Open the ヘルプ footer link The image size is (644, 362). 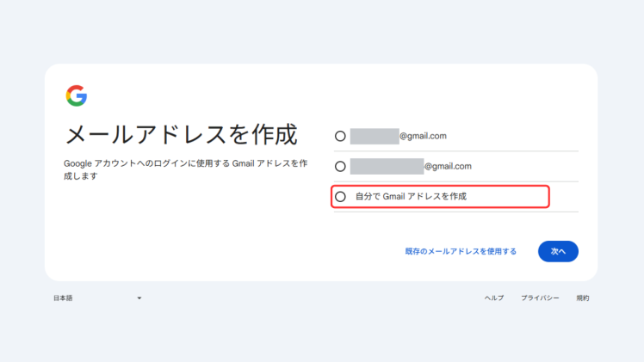click(494, 298)
